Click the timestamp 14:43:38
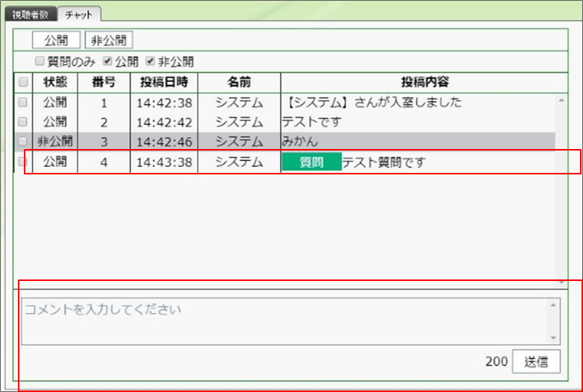The image size is (583, 392). click(x=164, y=162)
